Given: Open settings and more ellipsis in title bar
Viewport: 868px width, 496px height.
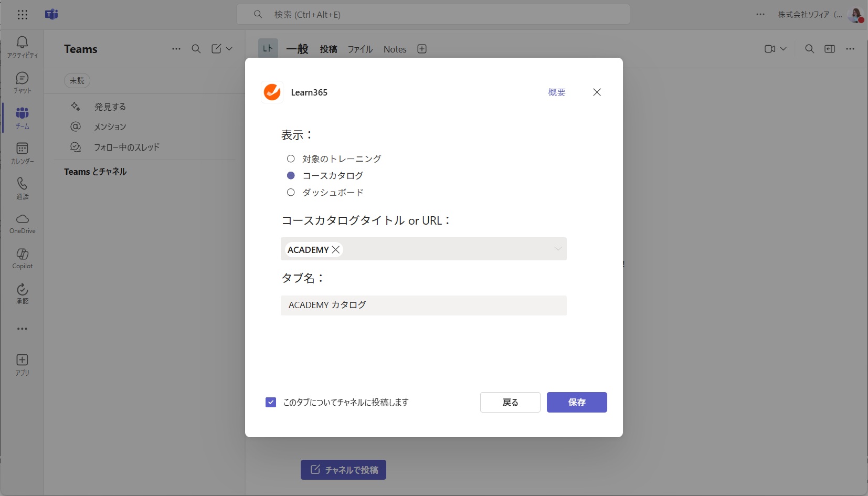Looking at the screenshot, I should pyautogui.click(x=760, y=15).
